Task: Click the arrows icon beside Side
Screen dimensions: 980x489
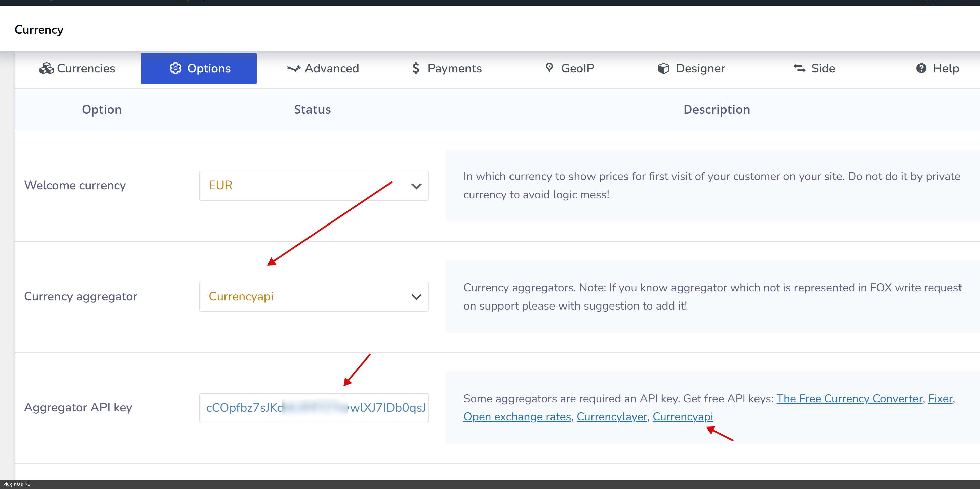Action: pos(799,68)
